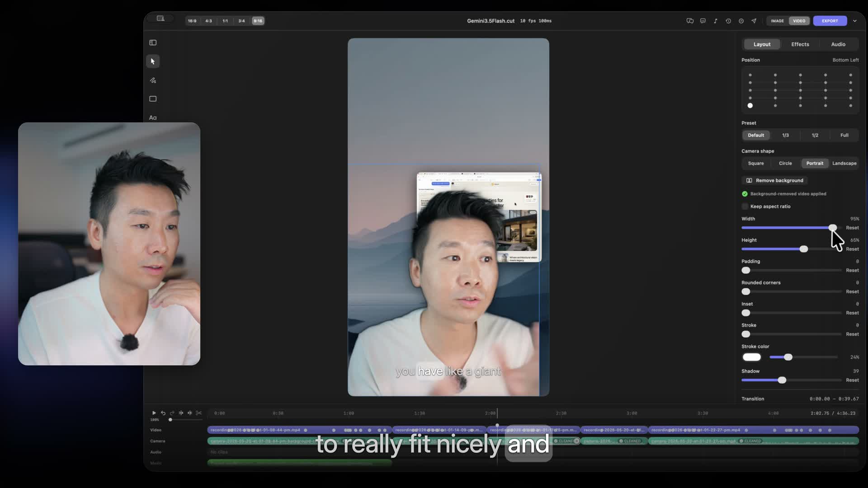Screen dimensions: 868x488
Task: Set camera shape to Portrait
Action: tap(815, 163)
